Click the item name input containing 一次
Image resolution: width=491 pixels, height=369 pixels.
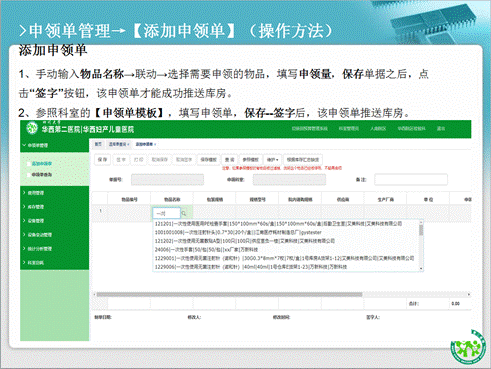[x=166, y=213]
